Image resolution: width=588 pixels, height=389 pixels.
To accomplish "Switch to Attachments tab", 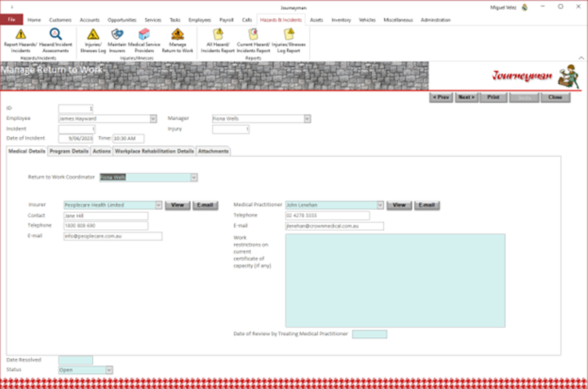I will click(214, 151).
